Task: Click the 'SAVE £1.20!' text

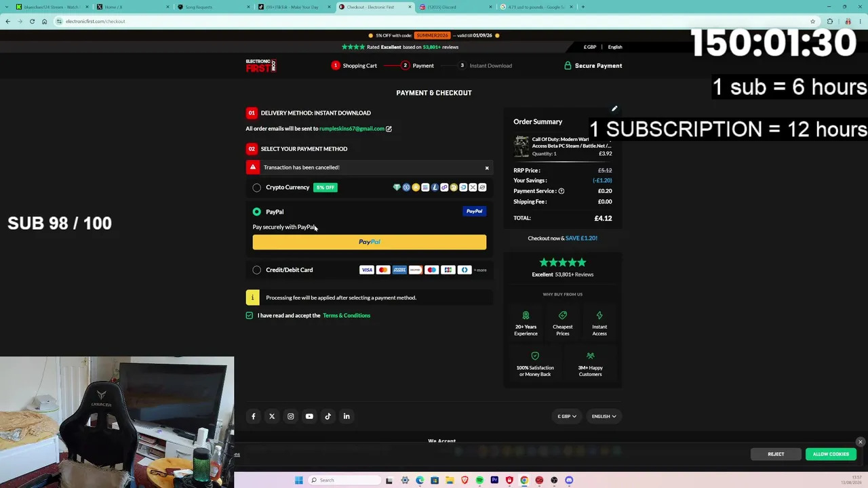Action: point(581,239)
